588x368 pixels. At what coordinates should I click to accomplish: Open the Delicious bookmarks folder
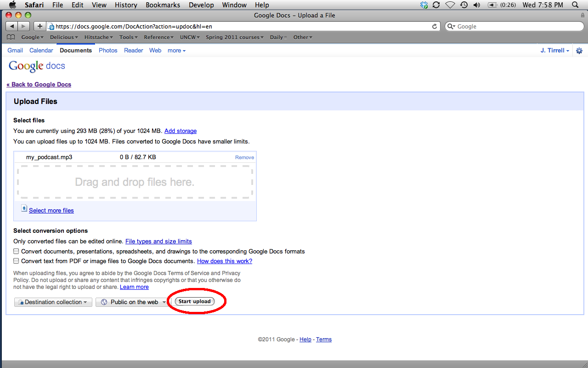tap(64, 37)
